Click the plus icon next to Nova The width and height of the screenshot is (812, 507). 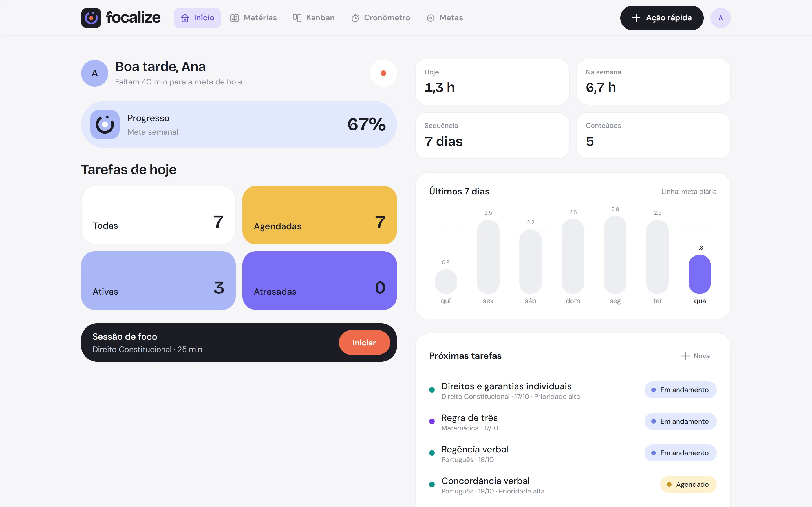coord(685,356)
